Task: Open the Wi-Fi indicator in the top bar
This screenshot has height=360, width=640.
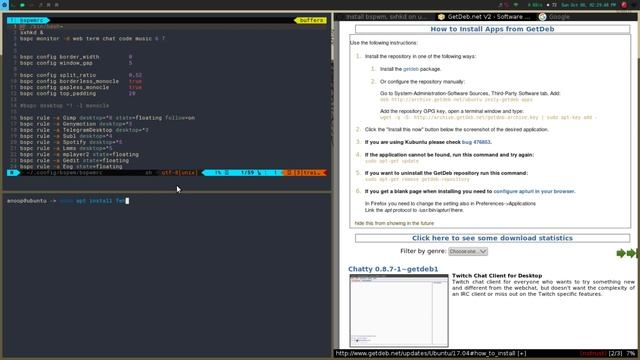Action: (x=516, y=5)
